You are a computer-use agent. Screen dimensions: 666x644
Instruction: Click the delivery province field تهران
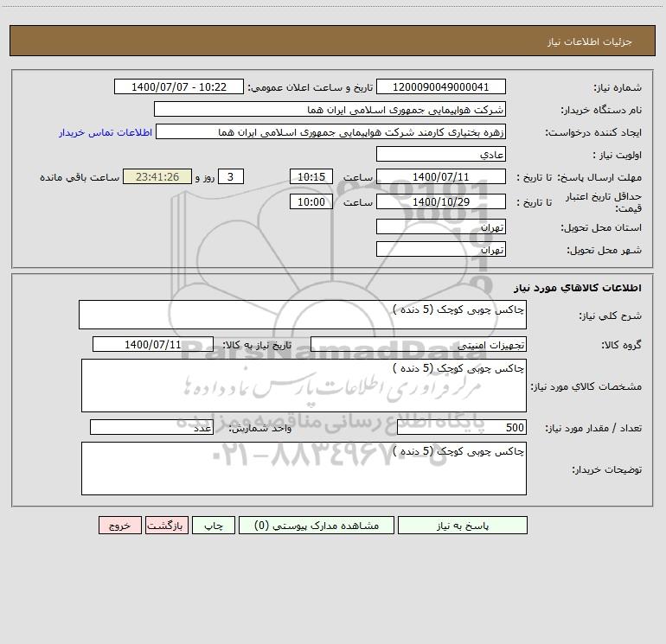click(441, 226)
